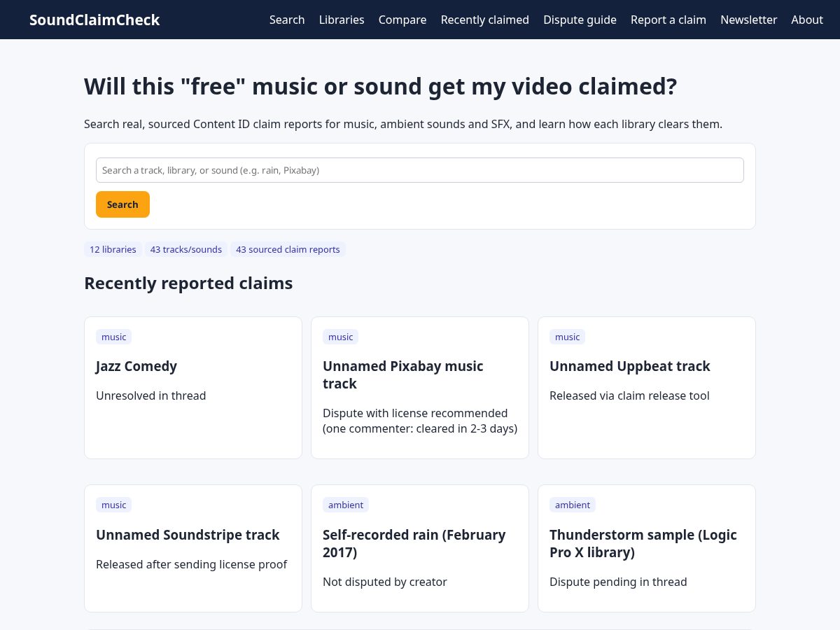Image resolution: width=840 pixels, height=630 pixels.
Task: Select 'Released via claim release tool' text
Action: [x=629, y=395]
